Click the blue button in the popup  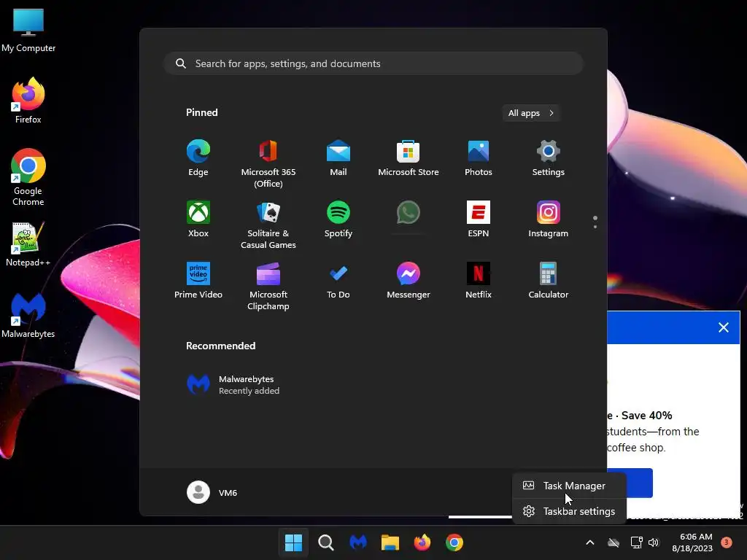[x=638, y=483]
